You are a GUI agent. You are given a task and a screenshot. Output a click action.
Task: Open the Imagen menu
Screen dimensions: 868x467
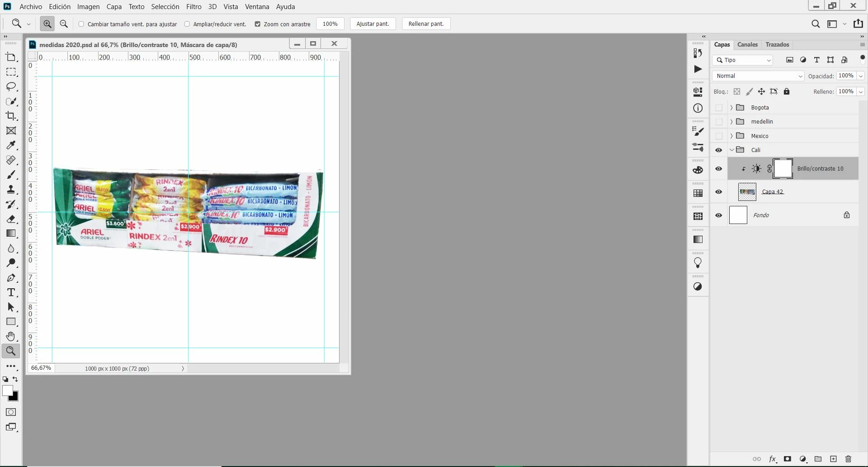pos(89,7)
